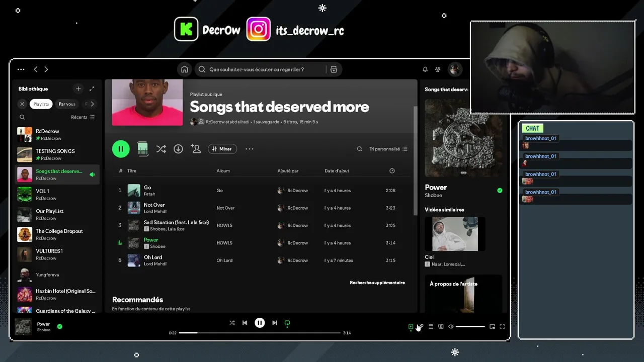This screenshot has width=644, height=362.
Task: Adjust the volume slider
Action: click(470, 326)
